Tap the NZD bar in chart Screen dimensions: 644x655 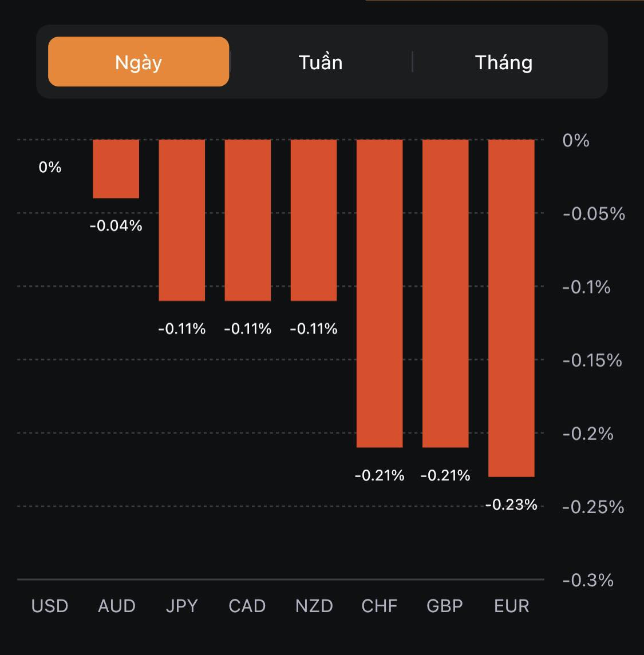(314, 220)
